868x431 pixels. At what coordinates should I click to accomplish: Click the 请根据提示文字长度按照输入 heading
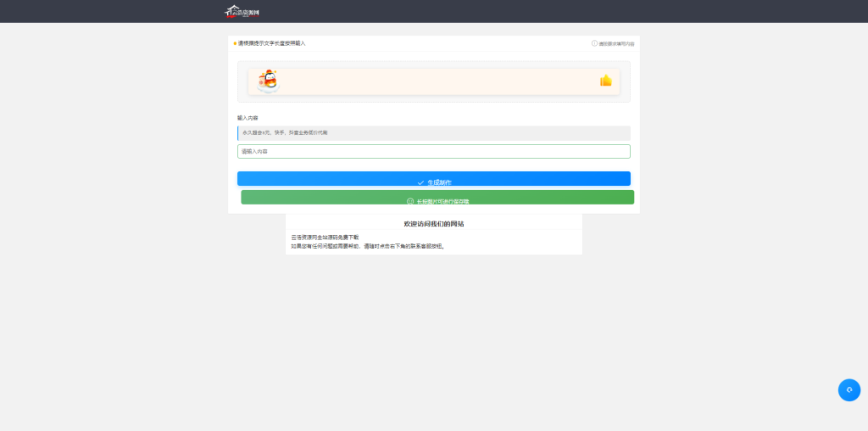pyautogui.click(x=271, y=43)
